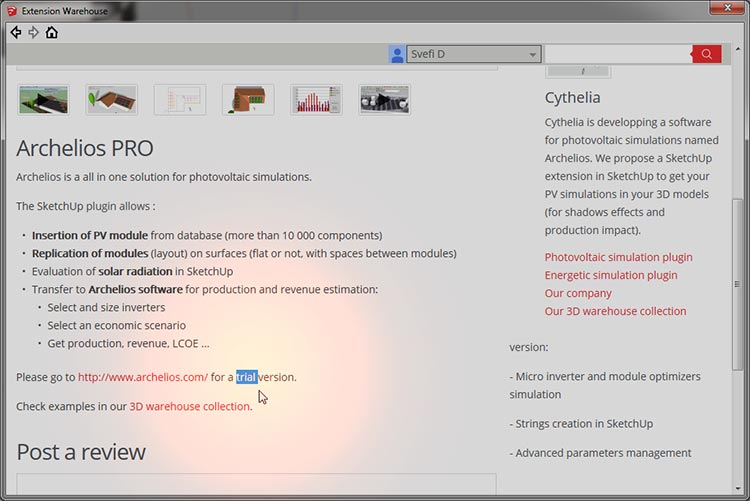
Task: Click 'Select and size inverters' bullet
Action: [x=106, y=307]
